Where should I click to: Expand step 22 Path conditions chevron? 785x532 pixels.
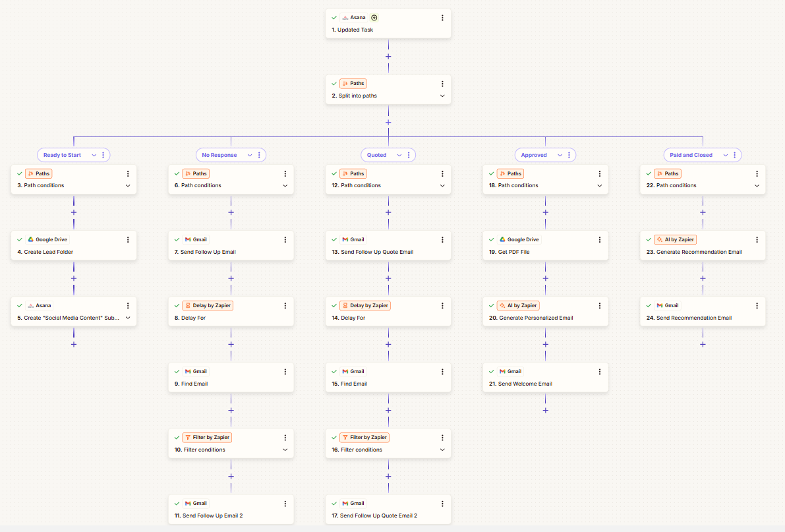click(757, 186)
